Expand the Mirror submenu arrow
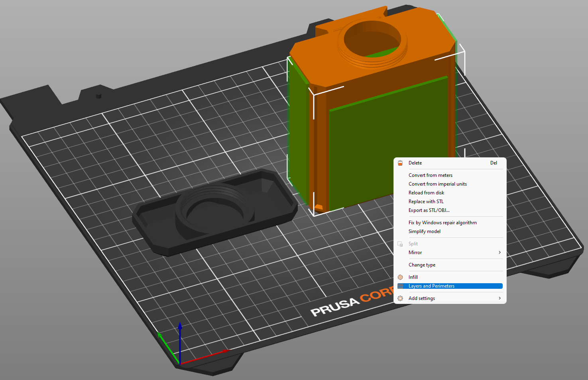588x380 pixels. click(x=500, y=253)
